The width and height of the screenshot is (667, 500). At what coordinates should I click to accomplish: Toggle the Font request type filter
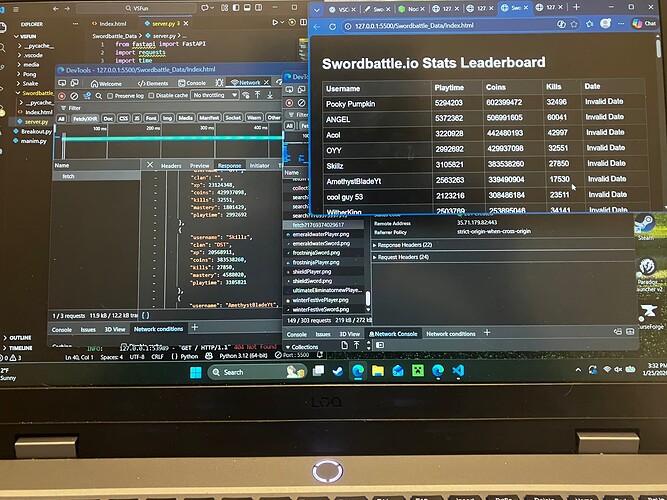151,118
